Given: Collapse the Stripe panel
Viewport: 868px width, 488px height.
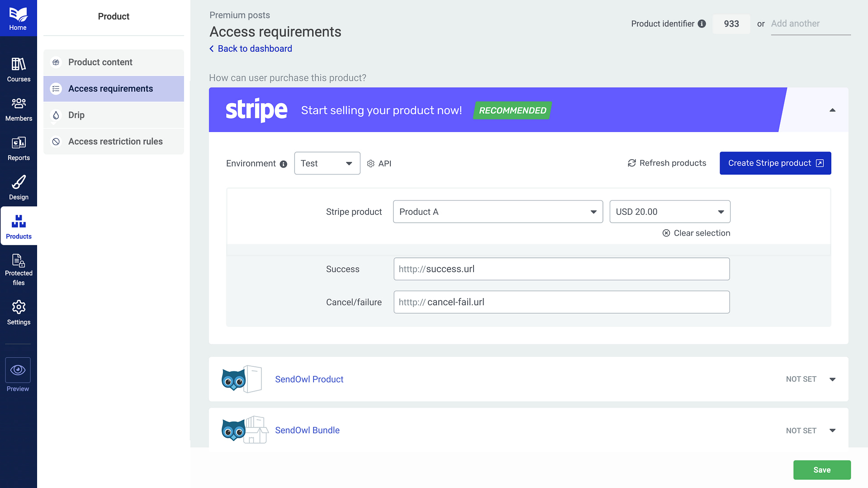Looking at the screenshot, I should click(832, 110).
